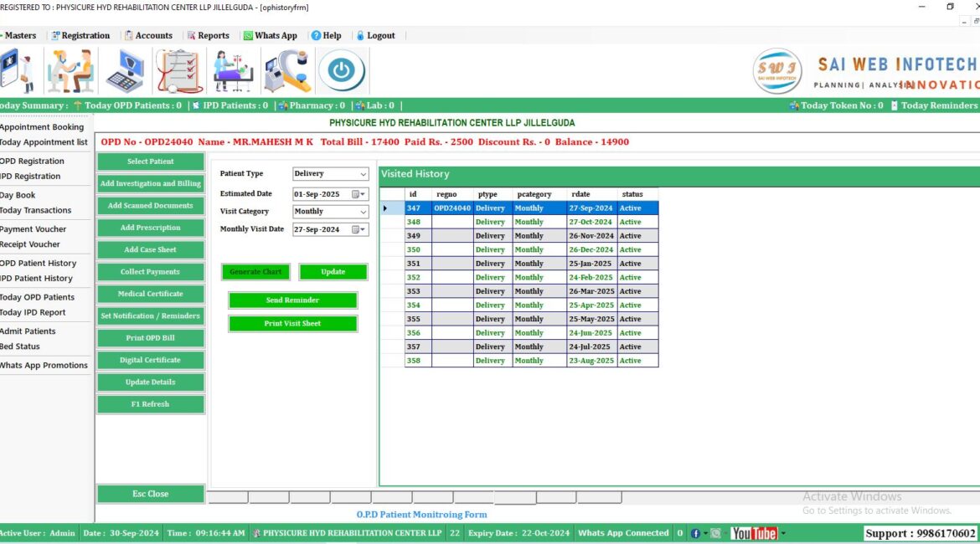Click the Whats App menu green icon
980x544 pixels.
pyautogui.click(x=247, y=35)
